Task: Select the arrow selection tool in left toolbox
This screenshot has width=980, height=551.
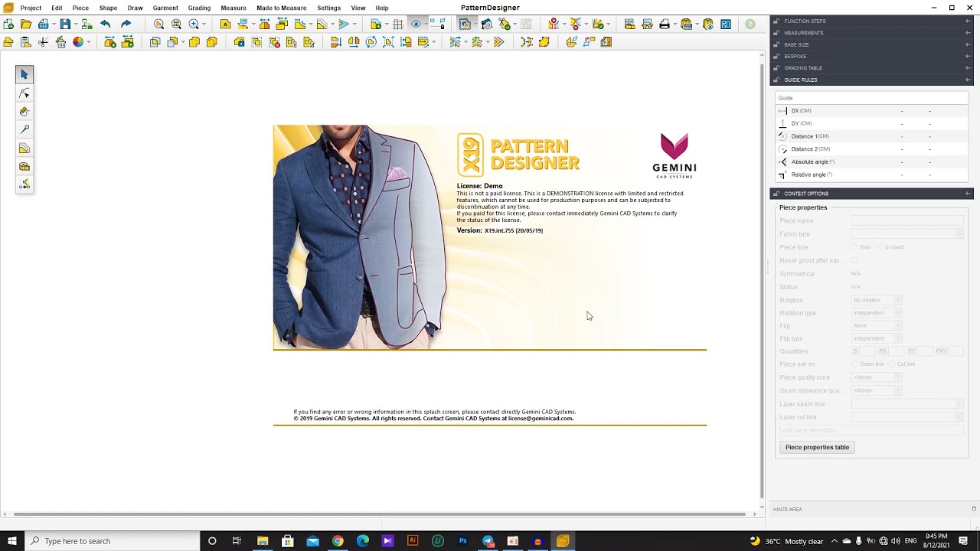Action: pos(24,74)
